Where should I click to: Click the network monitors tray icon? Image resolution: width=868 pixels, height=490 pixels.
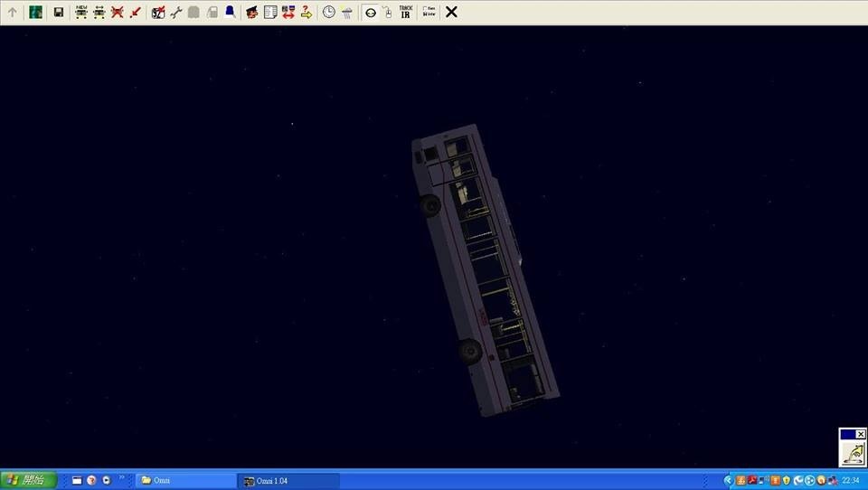[833, 481]
